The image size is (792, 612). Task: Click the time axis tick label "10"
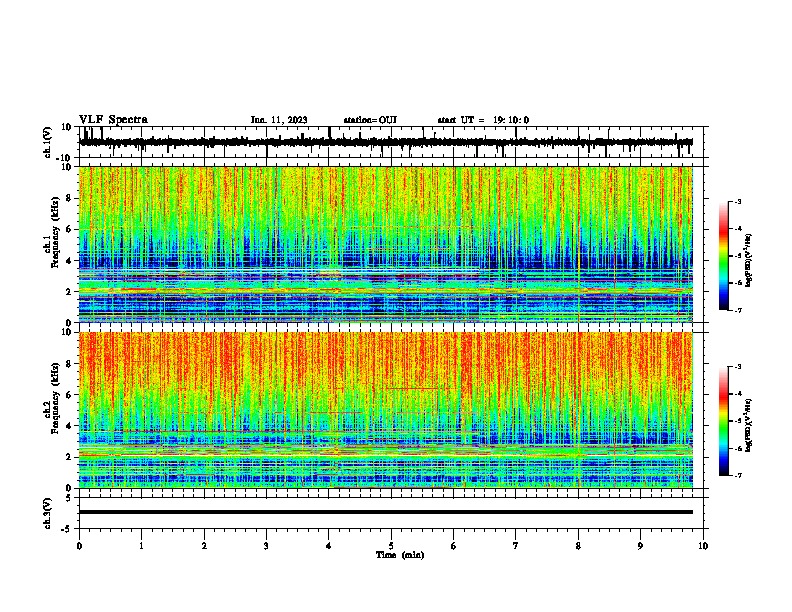[x=703, y=546]
